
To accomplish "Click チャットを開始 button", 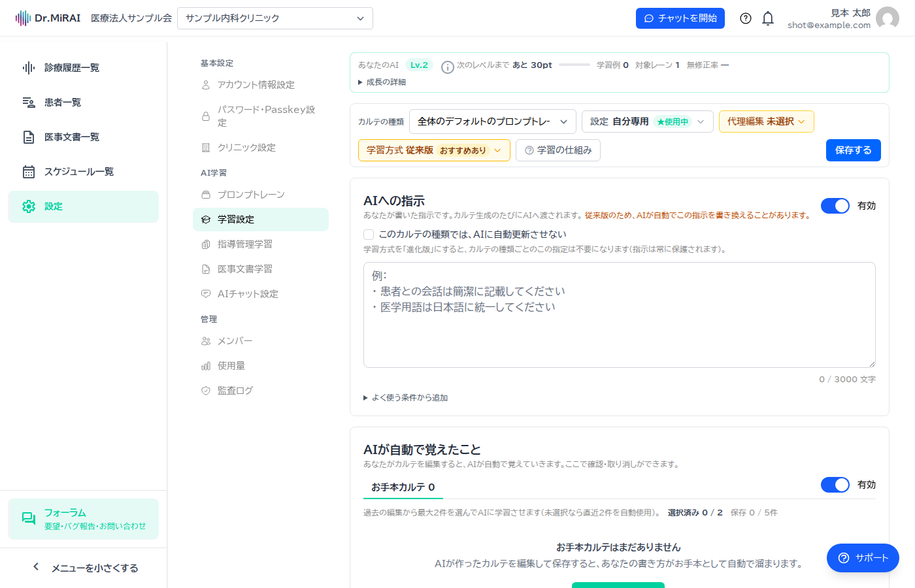I will pos(680,18).
